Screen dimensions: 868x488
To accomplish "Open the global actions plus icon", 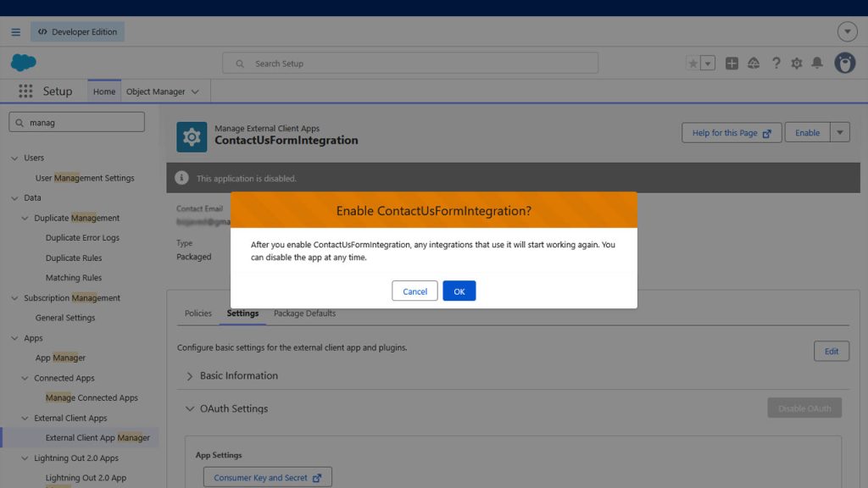I will tap(732, 63).
